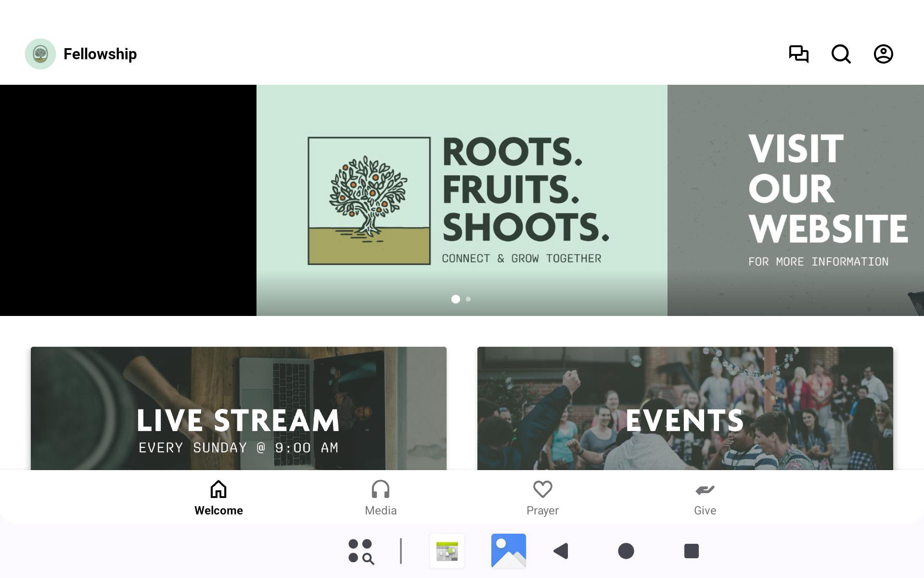Select the second carousel page dot
Image resolution: width=924 pixels, height=578 pixels.
(x=468, y=299)
